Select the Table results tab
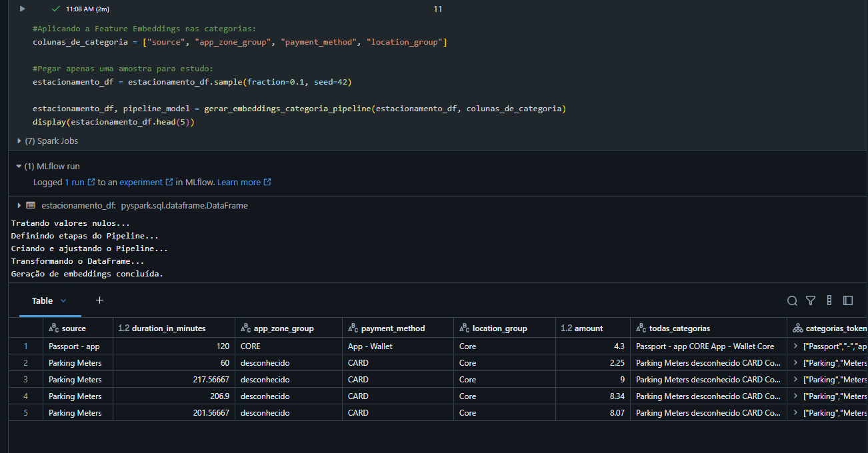The height and width of the screenshot is (453, 868). tap(42, 300)
